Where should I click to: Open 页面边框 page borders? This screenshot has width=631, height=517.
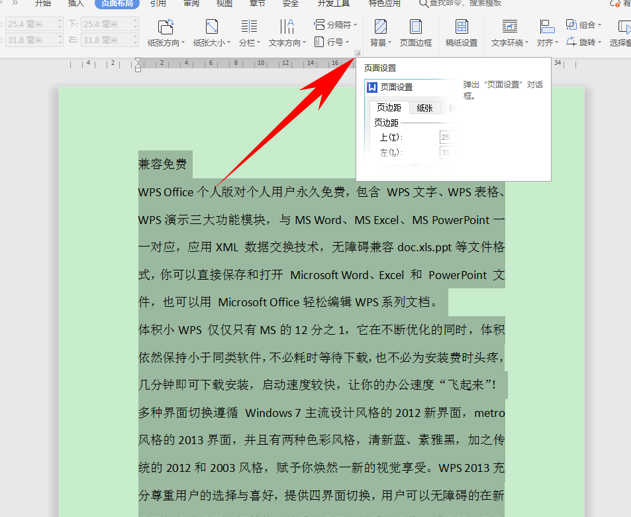[x=416, y=33]
